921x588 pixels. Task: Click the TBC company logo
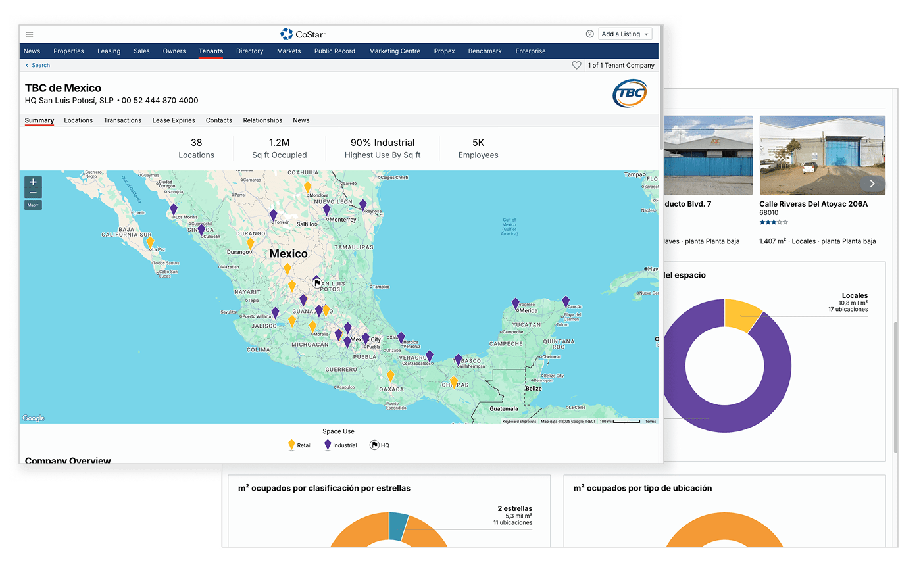coord(630,93)
